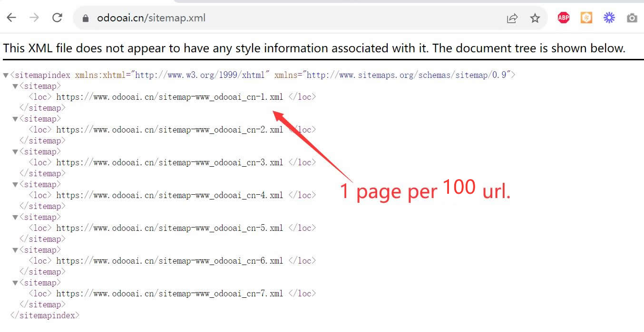
Task: Click the sitemap-www_odooai_cn-3.xml URL text
Action: click(x=169, y=162)
